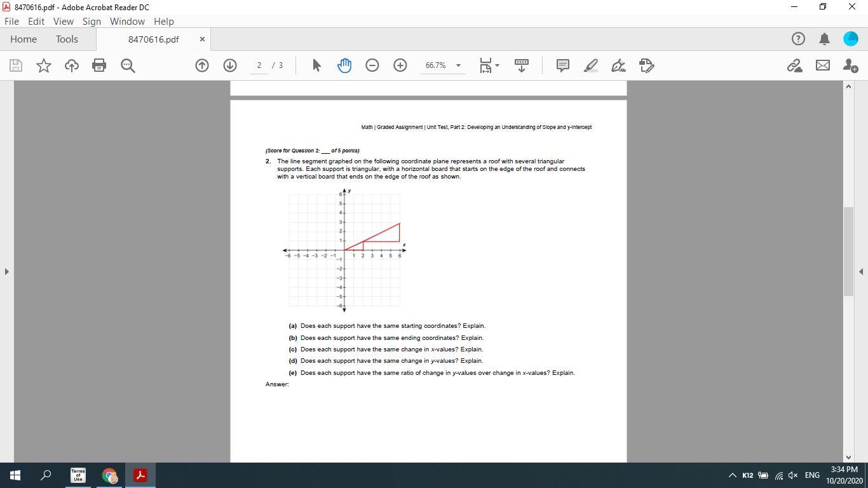This screenshot has height=488, width=868.
Task: Choose the arrow selection tool
Action: tap(316, 65)
